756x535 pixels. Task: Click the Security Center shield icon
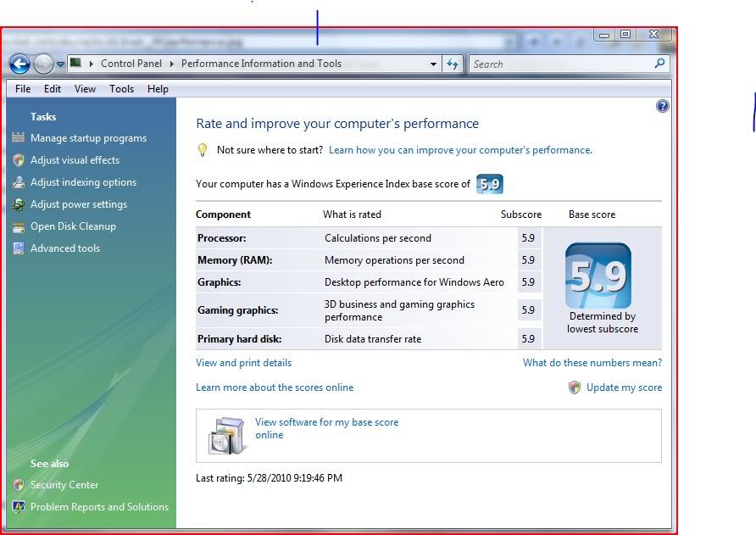tap(19, 485)
